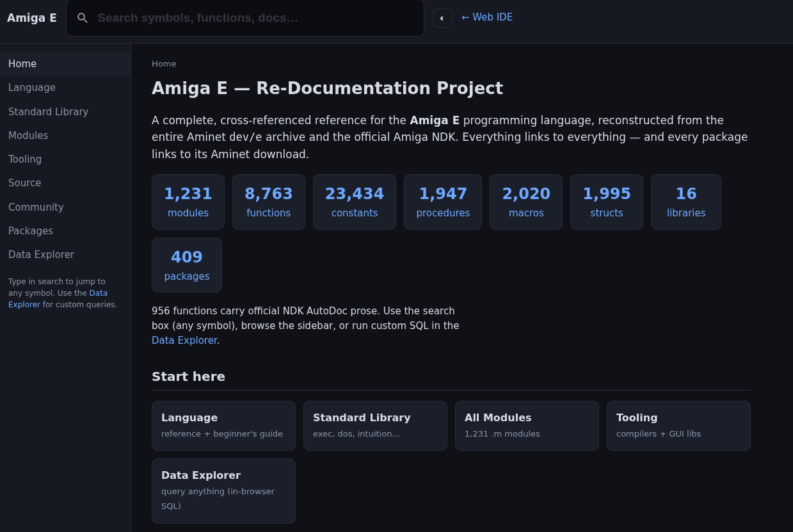
Task: Open Packages in the sidebar
Action: pyautogui.click(x=65, y=231)
